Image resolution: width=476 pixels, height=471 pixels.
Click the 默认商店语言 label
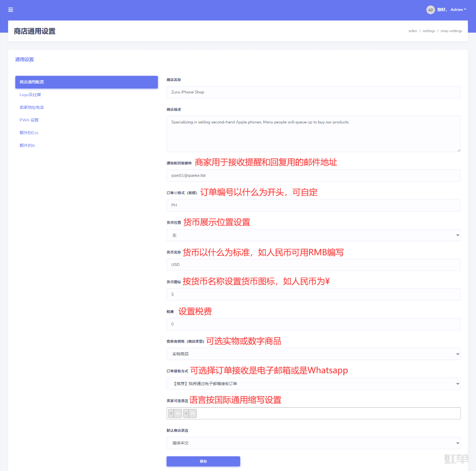(178, 430)
